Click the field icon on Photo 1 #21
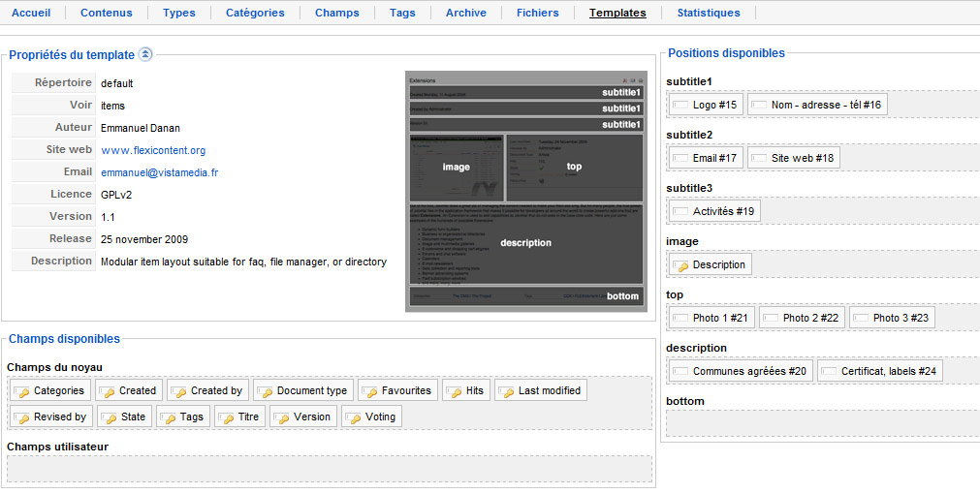The height and width of the screenshot is (494, 980). pos(681,319)
